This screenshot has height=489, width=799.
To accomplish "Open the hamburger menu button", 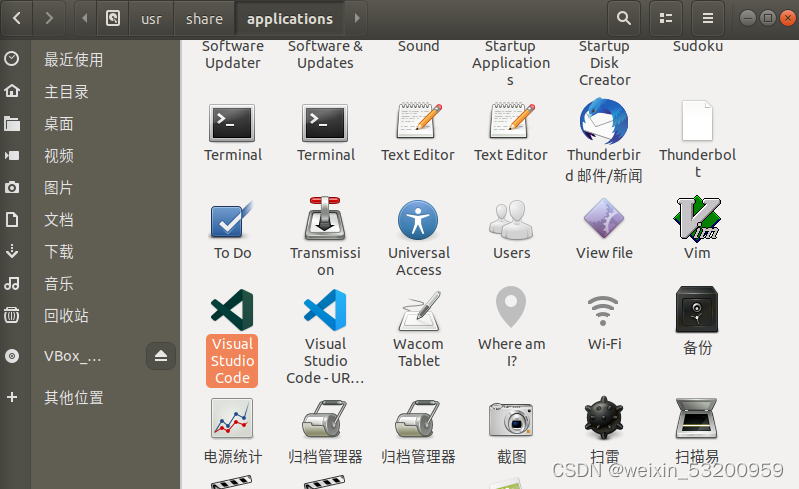I will tap(708, 18).
